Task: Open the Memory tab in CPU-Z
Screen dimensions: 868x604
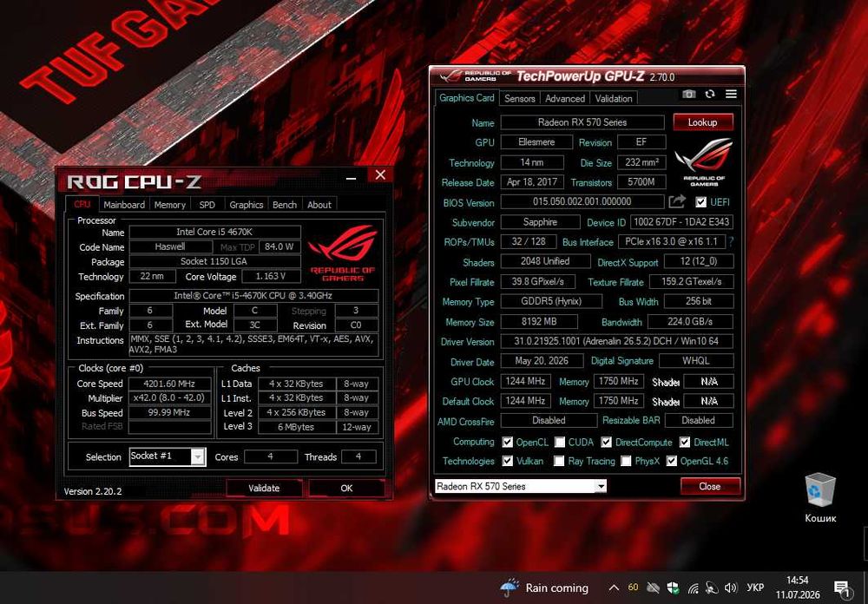Action: point(170,205)
